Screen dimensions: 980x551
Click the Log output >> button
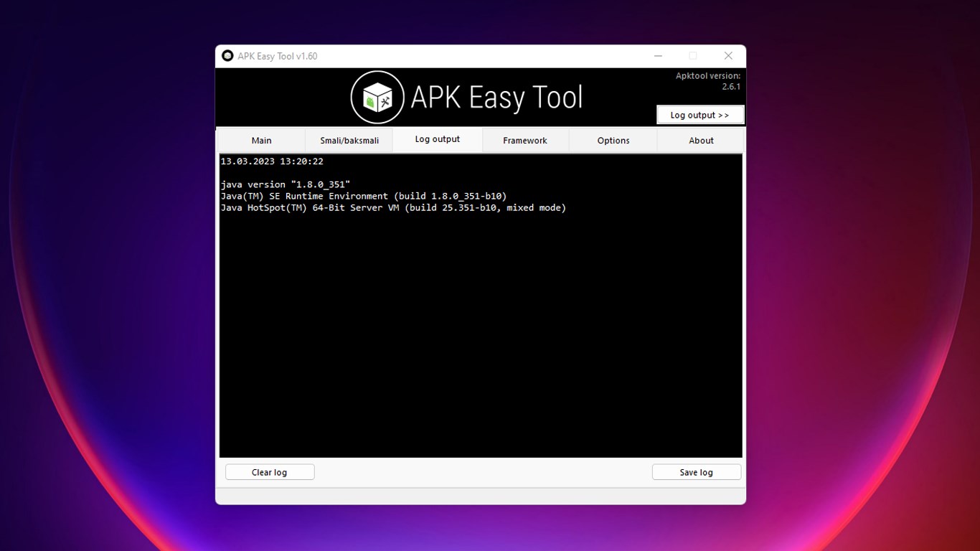pyautogui.click(x=700, y=115)
